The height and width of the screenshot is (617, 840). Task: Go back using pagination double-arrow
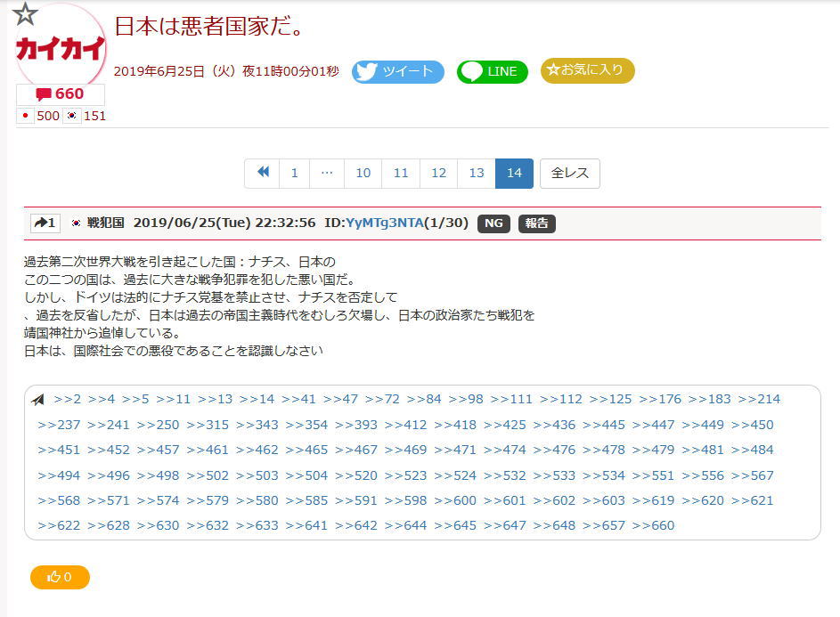[x=262, y=173]
